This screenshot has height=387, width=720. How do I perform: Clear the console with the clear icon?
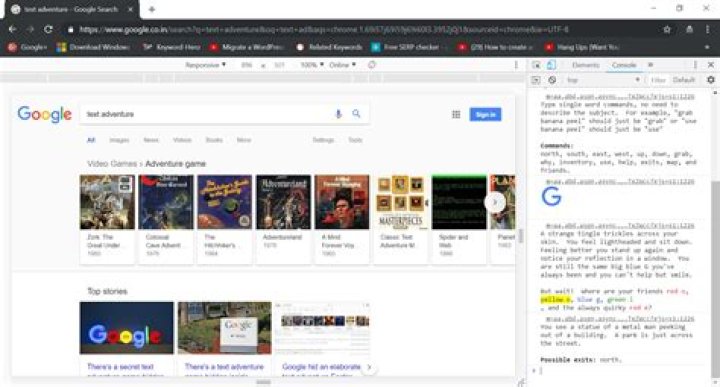pos(552,80)
